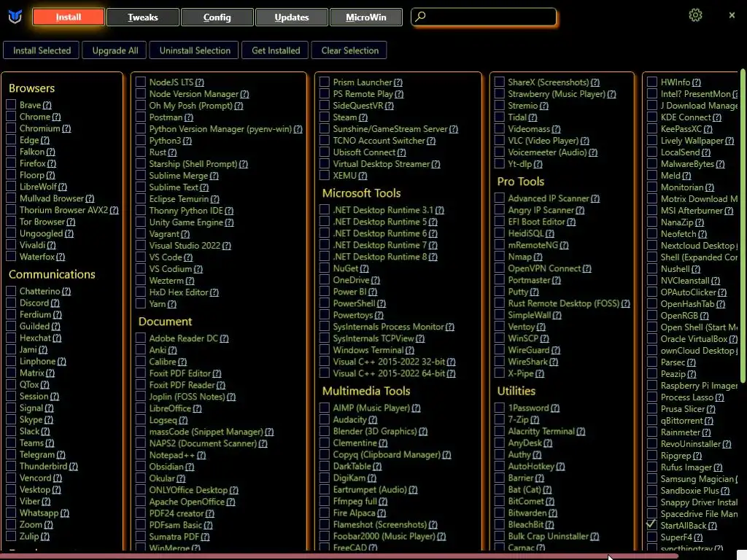Click the Sunshine/GameStream Server label

(390, 129)
